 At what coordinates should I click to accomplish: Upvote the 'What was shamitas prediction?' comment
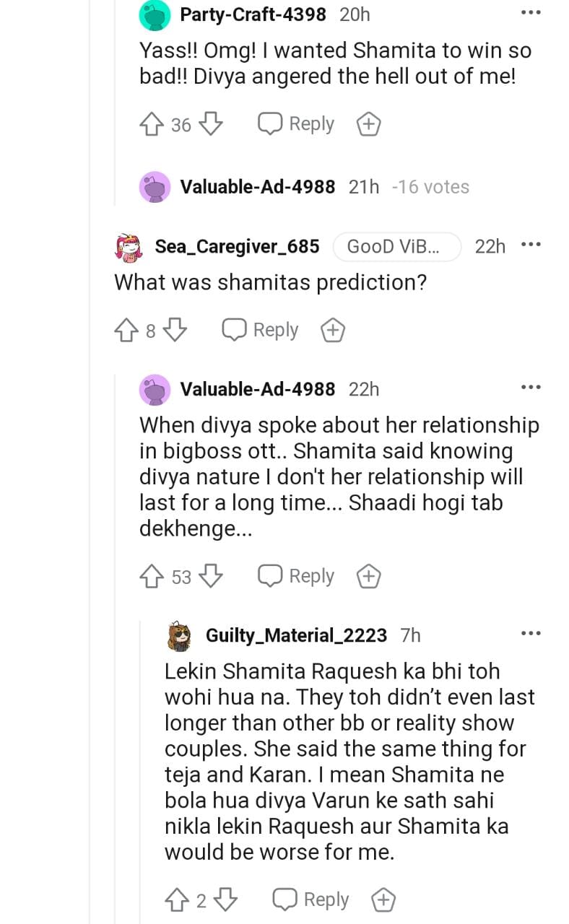click(126, 331)
